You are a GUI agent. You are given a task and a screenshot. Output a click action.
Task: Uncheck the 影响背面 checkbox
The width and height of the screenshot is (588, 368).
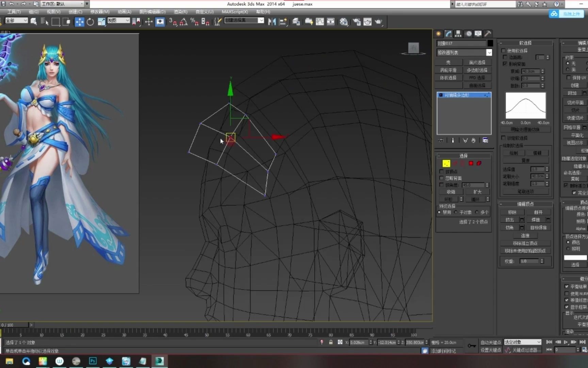pos(505,64)
